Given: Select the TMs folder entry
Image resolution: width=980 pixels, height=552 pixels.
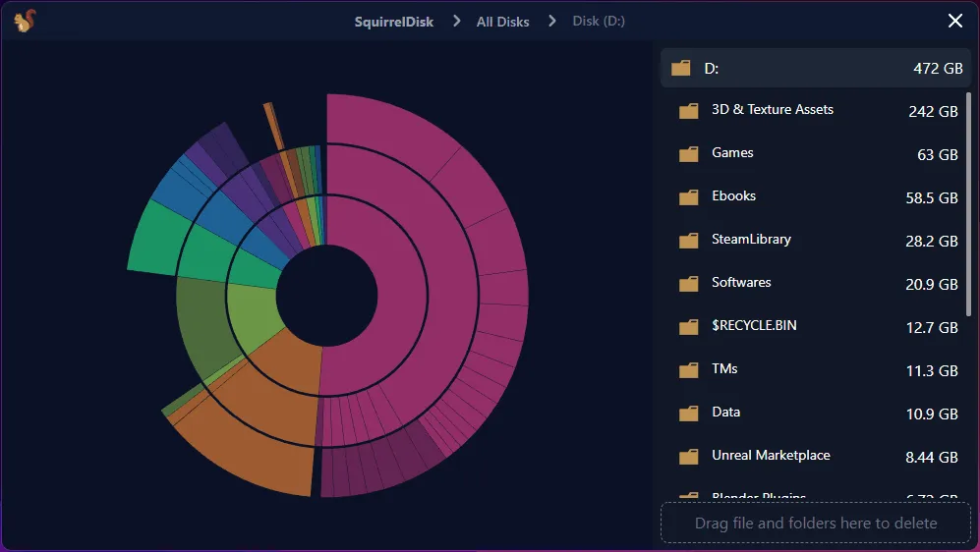Looking at the screenshot, I should [x=724, y=369].
